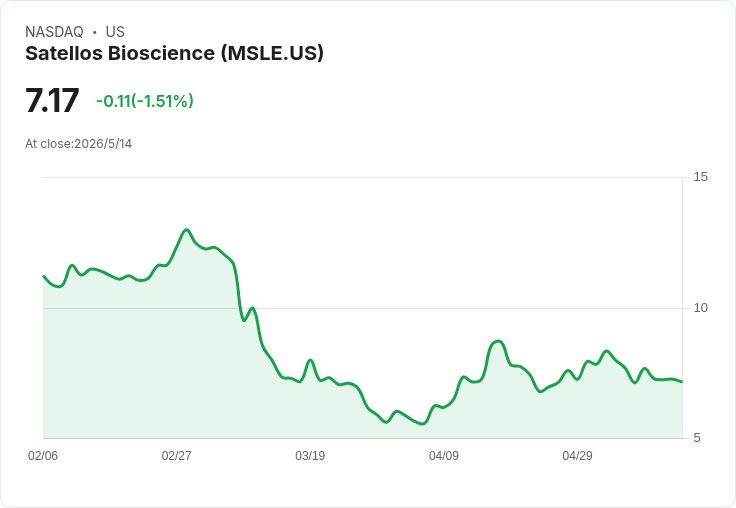Click the small spike at 03/19

[x=310, y=360]
